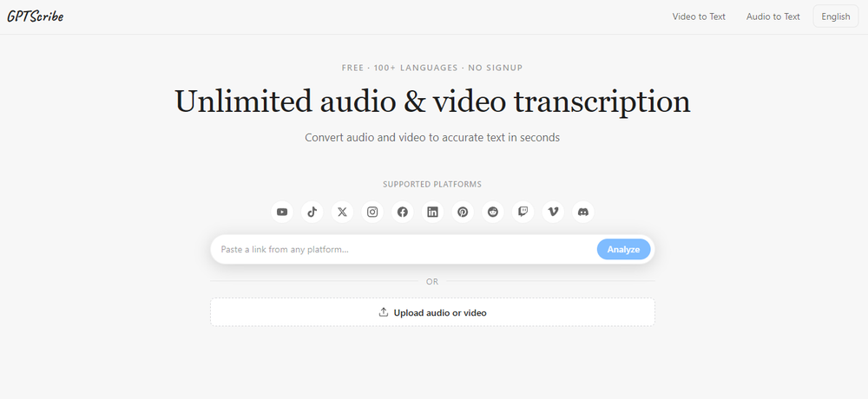Open the English language selector
This screenshot has width=868, height=399.
coord(835,16)
